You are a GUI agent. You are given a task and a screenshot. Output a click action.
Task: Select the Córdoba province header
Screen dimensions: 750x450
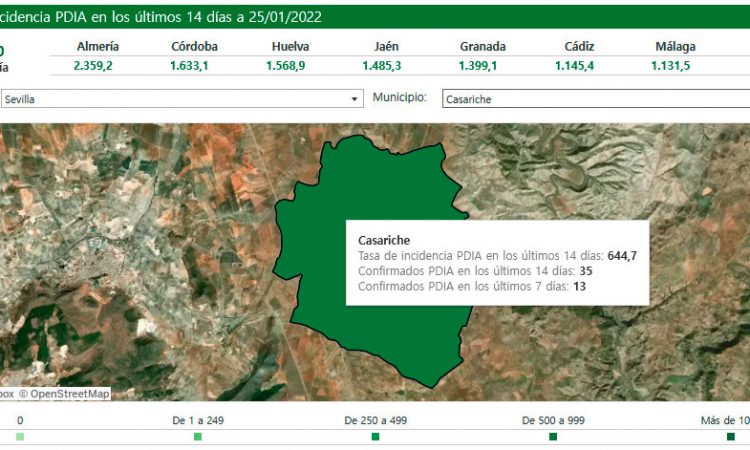pyautogui.click(x=193, y=46)
